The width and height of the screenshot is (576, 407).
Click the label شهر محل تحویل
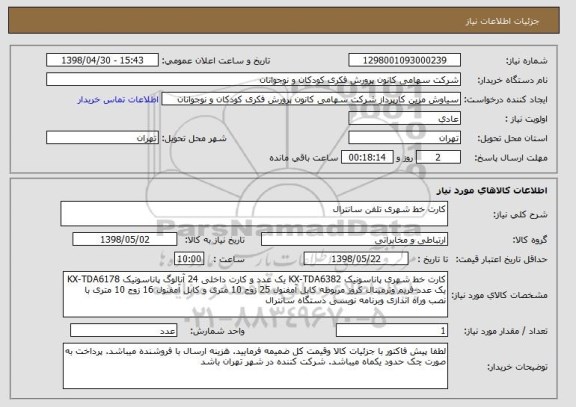194,138
